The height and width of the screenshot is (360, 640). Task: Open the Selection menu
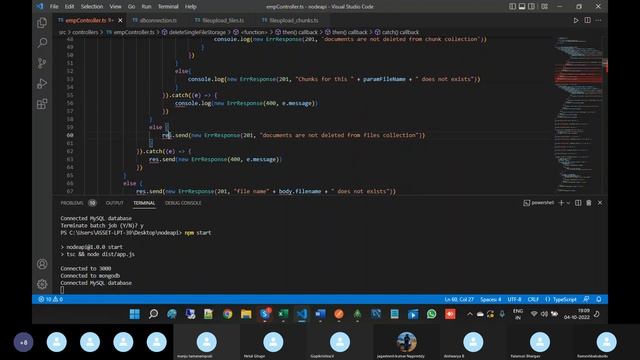pos(92,7)
